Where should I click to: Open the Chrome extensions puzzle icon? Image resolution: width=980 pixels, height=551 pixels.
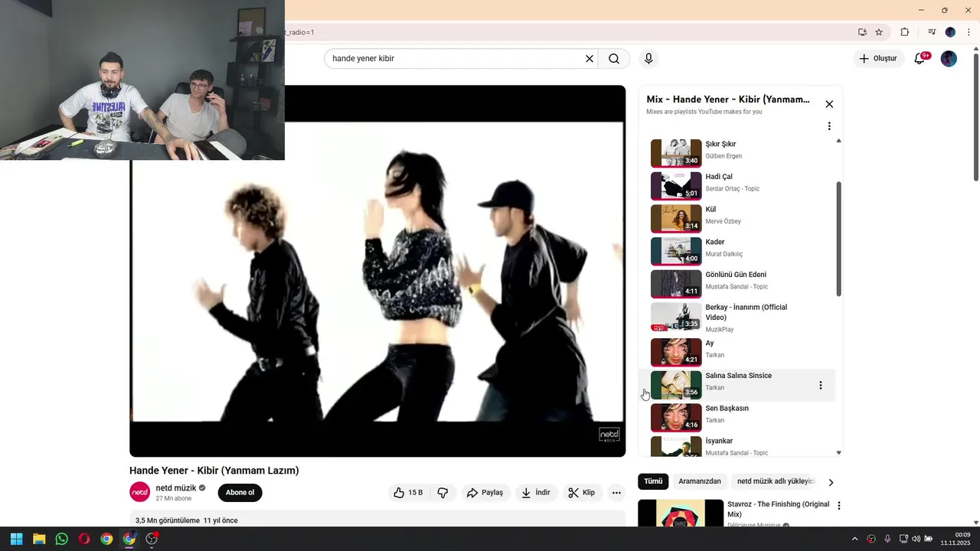tap(904, 32)
